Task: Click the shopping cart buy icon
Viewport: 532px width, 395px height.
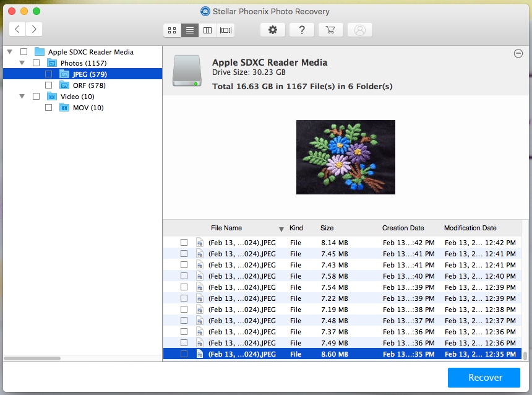Action: pyautogui.click(x=330, y=30)
